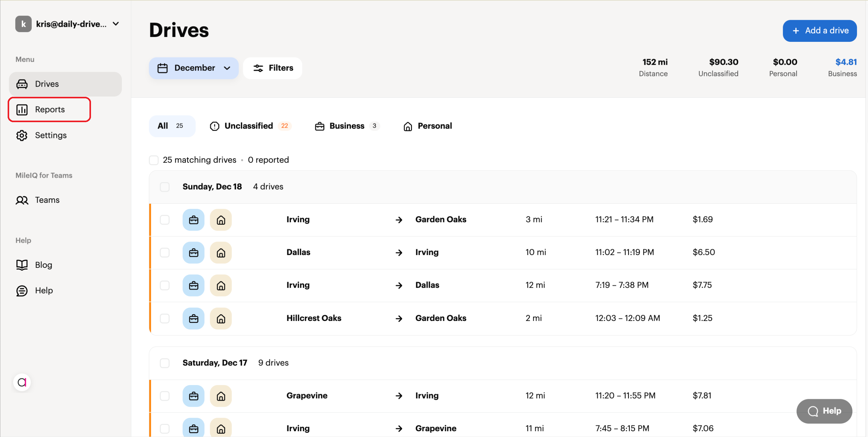868x437 pixels.
Task: Open the December month selector
Action: click(193, 68)
